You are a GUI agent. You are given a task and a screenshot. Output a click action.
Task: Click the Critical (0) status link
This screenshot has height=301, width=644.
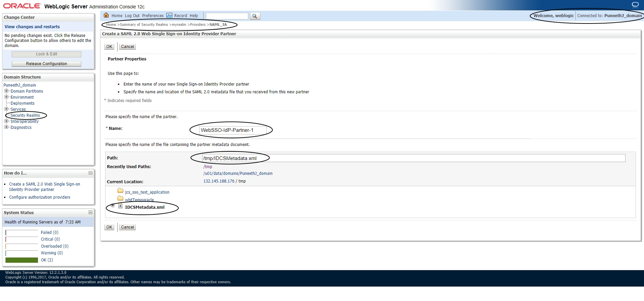click(x=50, y=239)
